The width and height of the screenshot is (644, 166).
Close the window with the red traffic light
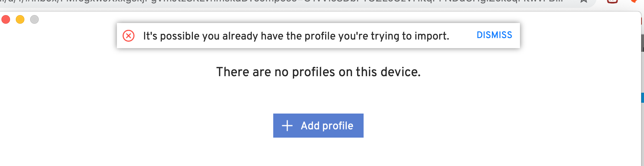coord(6,19)
